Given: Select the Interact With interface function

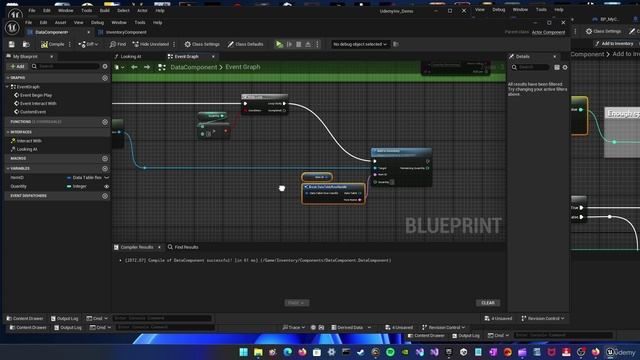Looking at the screenshot, I should point(29,141).
